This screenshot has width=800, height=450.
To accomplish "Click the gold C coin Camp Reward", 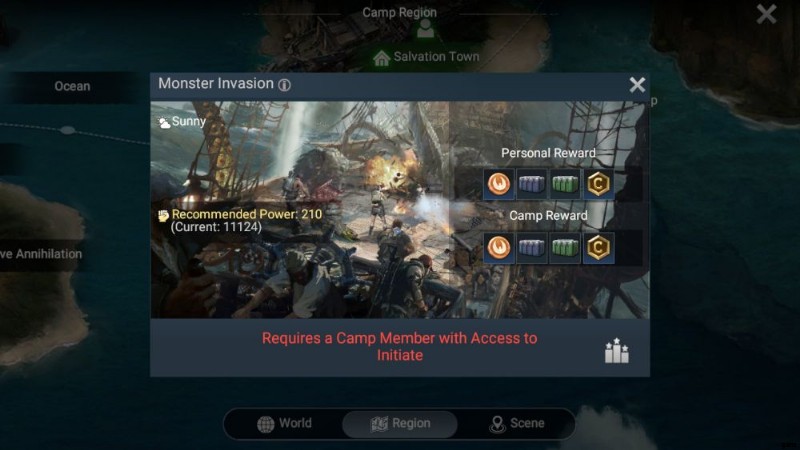I will 598,248.
